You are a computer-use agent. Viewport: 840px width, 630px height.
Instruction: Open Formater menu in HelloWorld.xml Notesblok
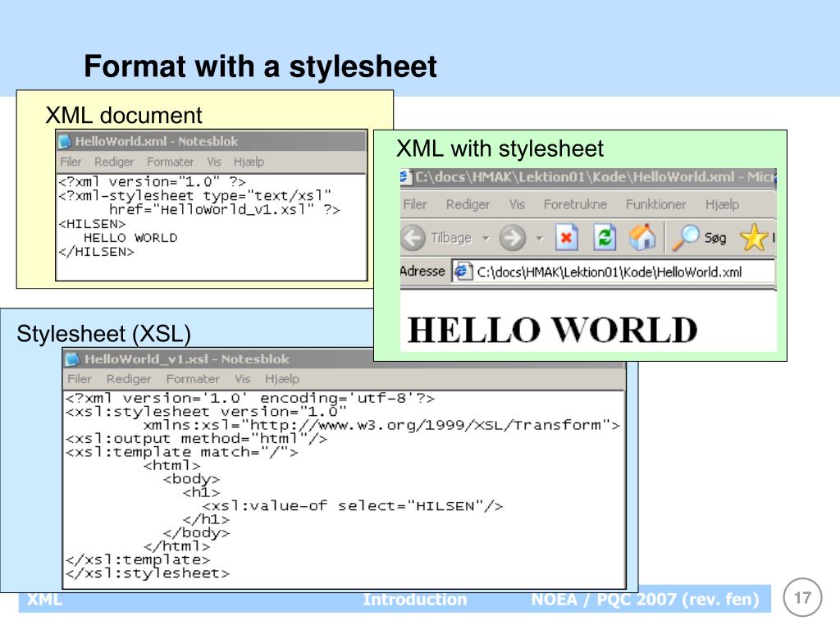pyautogui.click(x=171, y=162)
